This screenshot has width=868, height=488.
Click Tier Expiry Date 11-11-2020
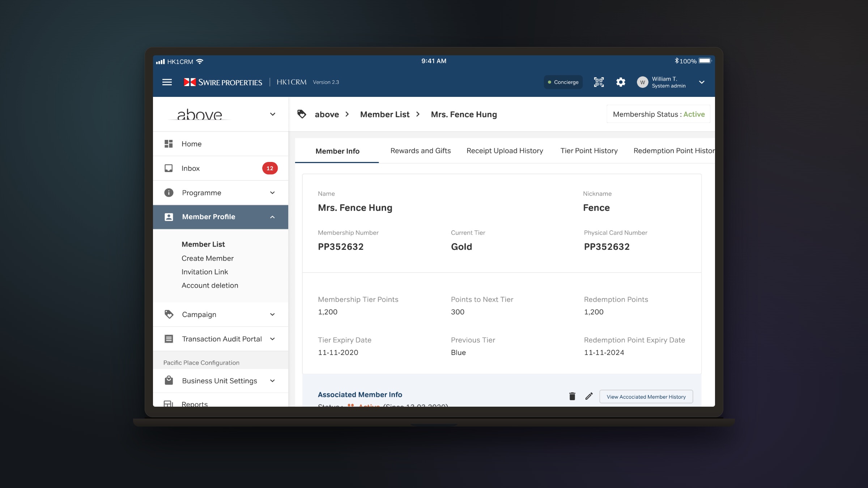[x=338, y=352]
